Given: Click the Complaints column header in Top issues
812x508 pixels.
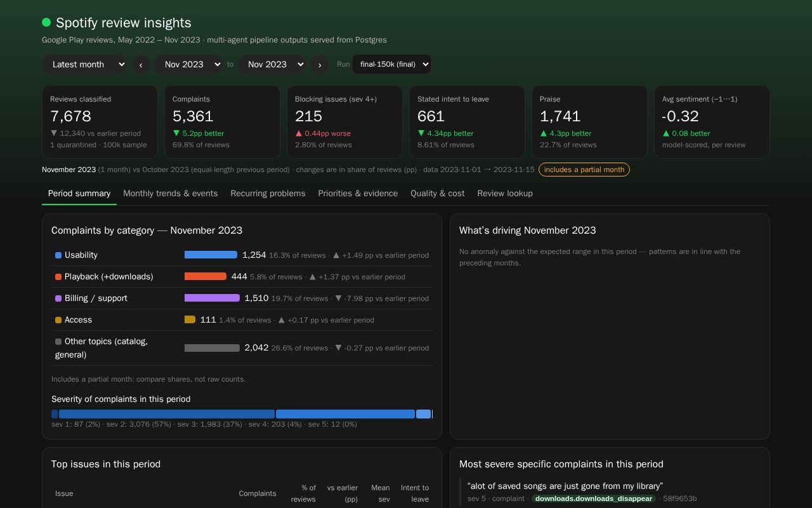Looking at the screenshot, I should click(258, 493).
